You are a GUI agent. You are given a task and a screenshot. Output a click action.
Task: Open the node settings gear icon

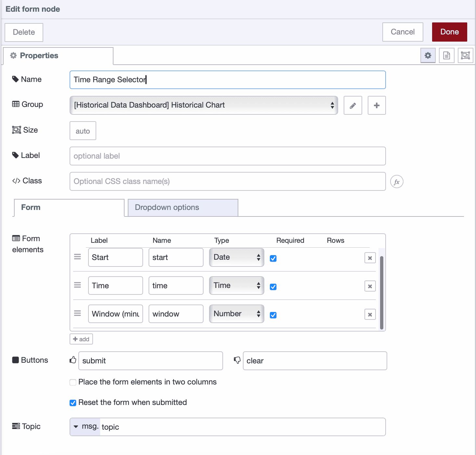[428, 55]
